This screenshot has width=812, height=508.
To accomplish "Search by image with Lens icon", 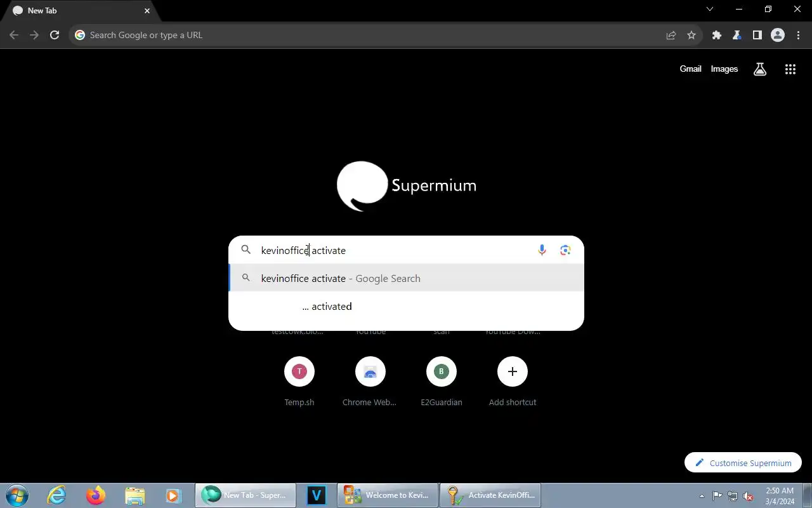I will (x=565, y=250).
